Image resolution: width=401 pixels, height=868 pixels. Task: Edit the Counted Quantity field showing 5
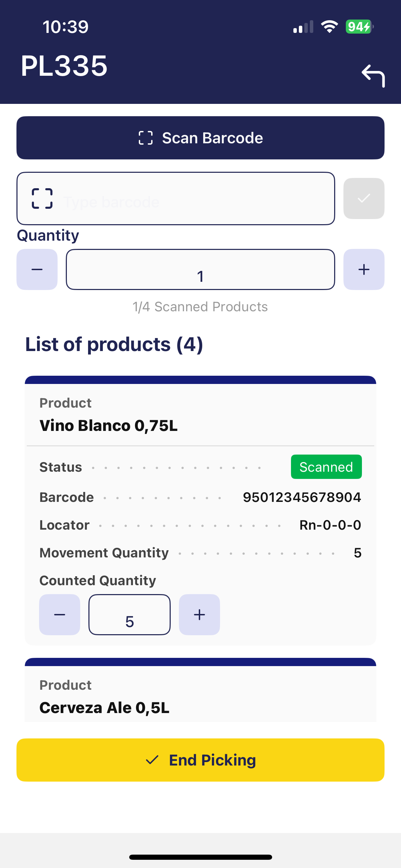[130, 615]
